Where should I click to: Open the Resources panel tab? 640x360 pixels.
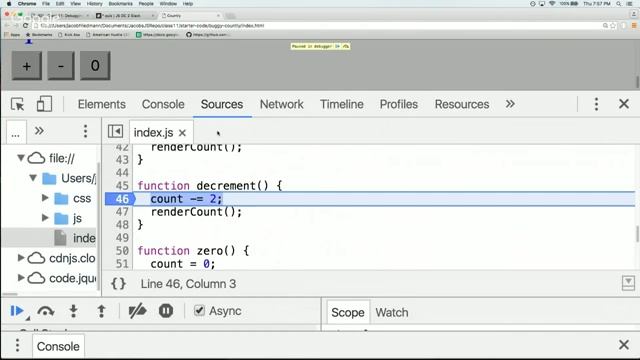coord(462,104)
